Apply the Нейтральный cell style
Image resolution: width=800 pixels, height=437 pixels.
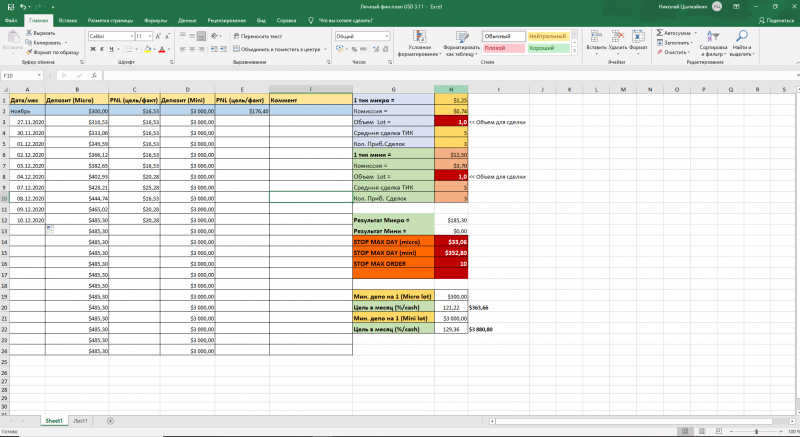[548, 36]
